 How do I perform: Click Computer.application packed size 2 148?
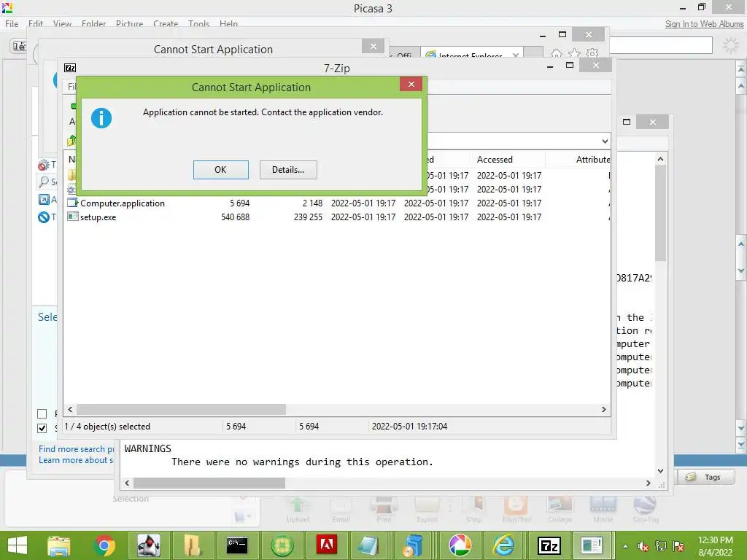(x=312, y=203)
